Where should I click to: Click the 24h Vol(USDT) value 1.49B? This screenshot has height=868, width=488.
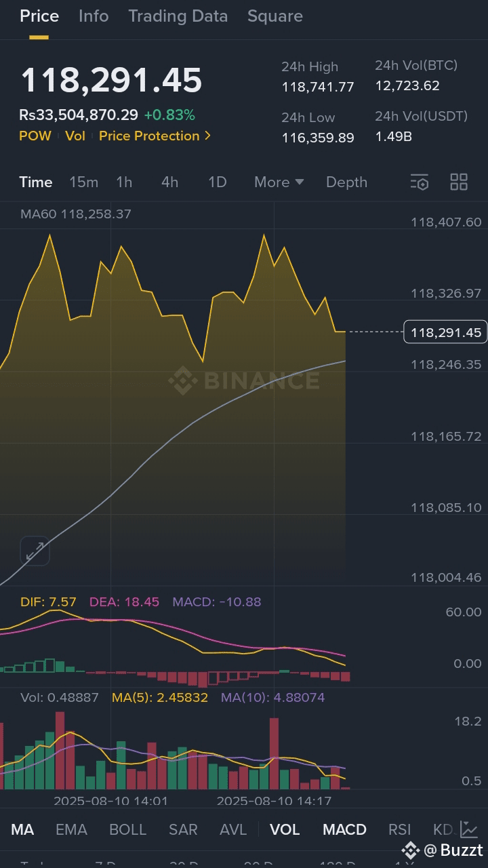(394, 136)
